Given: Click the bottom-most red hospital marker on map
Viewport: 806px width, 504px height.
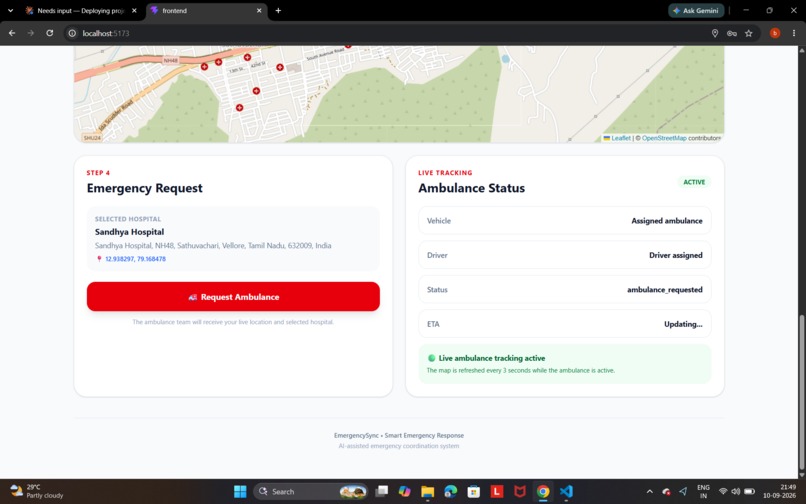Looking at the screenshot, I should click(x=240, y=107).
